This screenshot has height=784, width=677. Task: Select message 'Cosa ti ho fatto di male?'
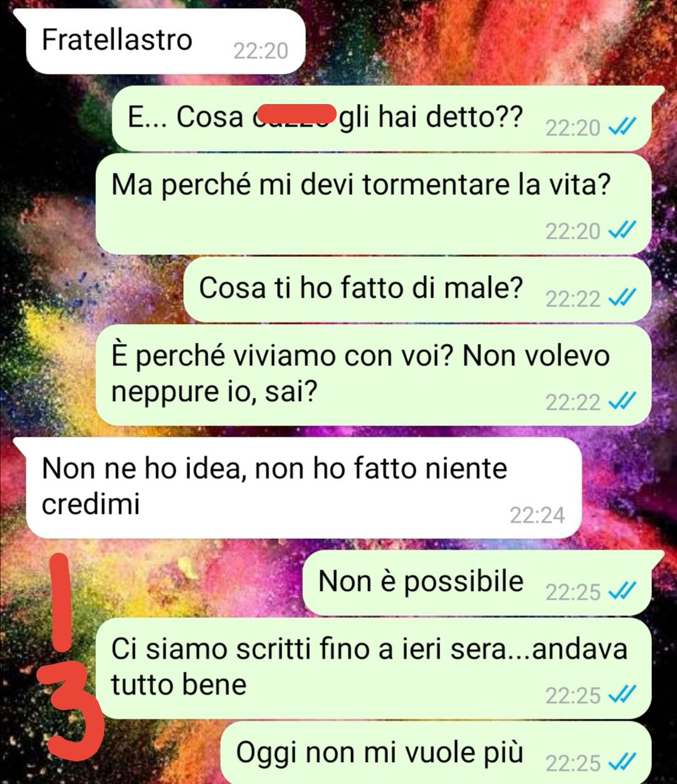417,290
